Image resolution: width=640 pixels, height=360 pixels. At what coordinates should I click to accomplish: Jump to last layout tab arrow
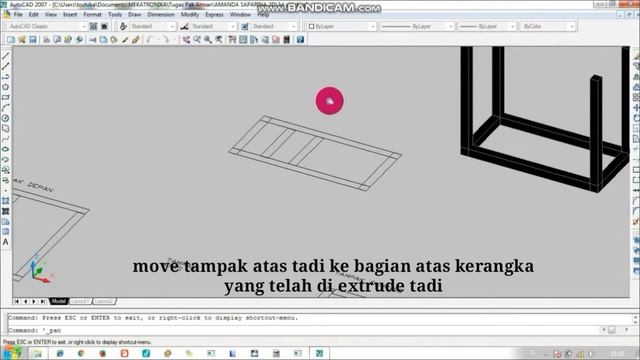click(x=43, y=301)
